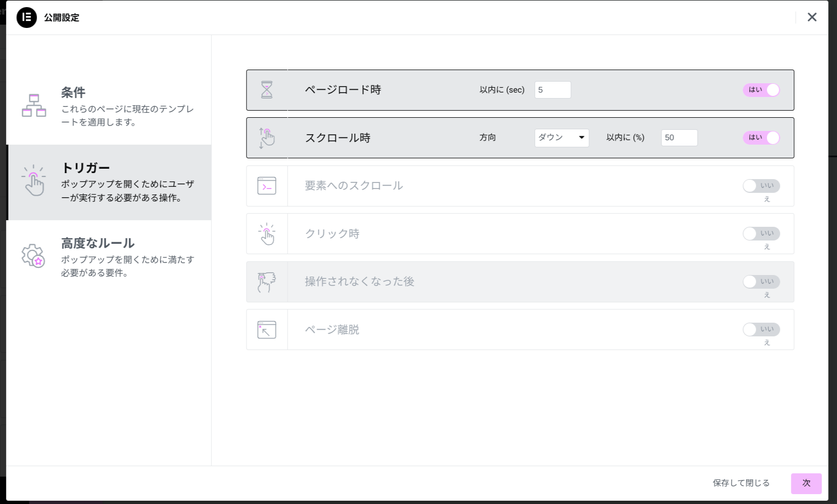Screen dimensions: 837x504
Task: Enable the ページ離脱 toggle
Action: 761,329
